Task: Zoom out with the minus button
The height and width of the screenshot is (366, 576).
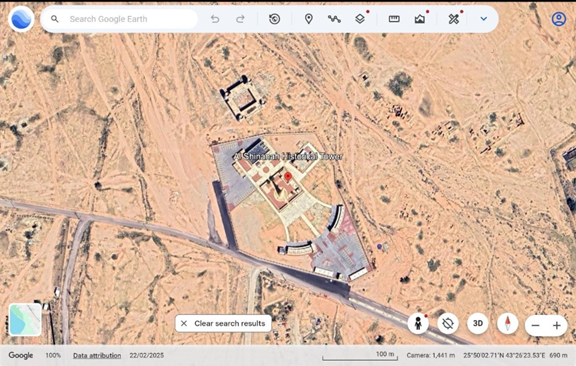Action: tap(536, 325)
